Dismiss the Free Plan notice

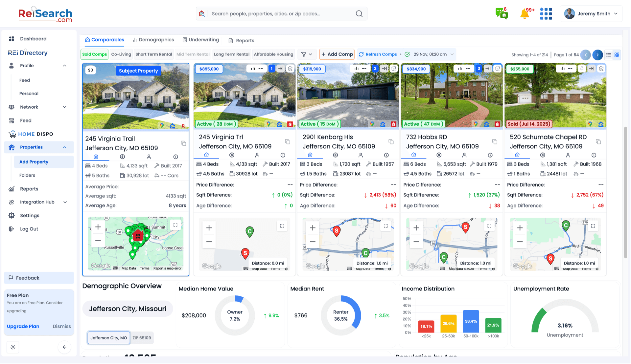coord(62,327)
